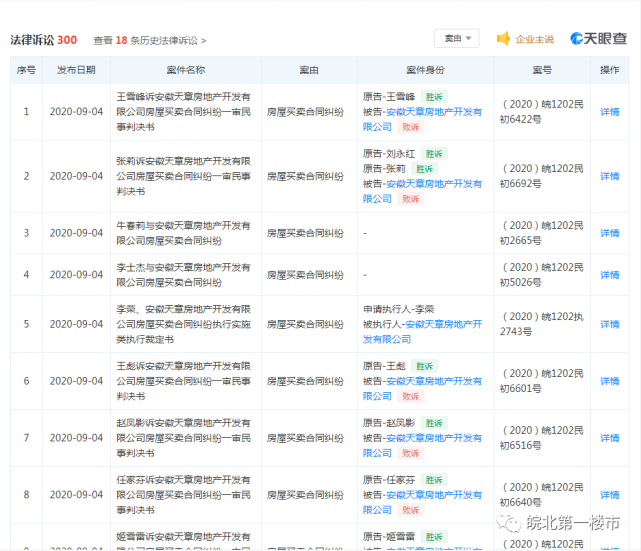Click the 法律诉讼 300 section title
The height and width of the screenshot is (551, 641).
point(43,40)
